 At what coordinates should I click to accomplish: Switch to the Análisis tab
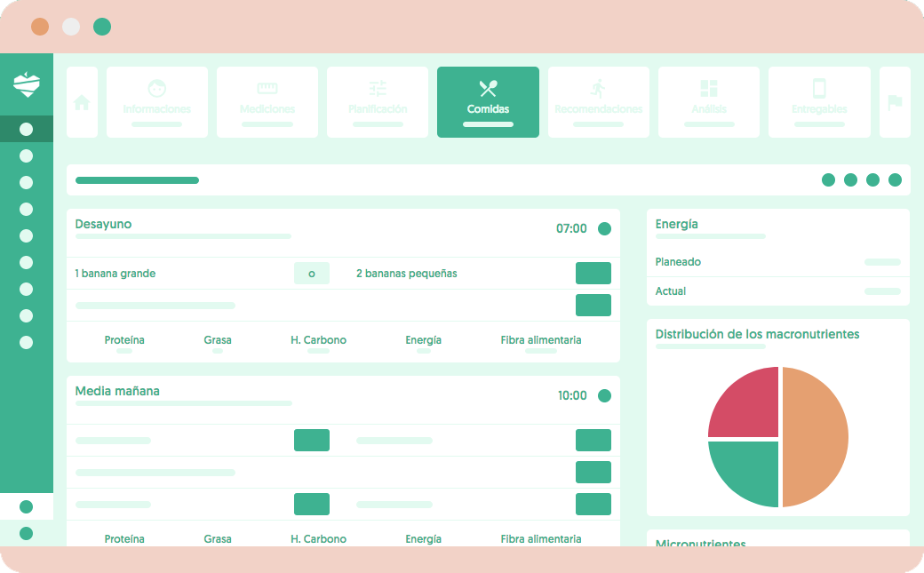pos(709,102)
